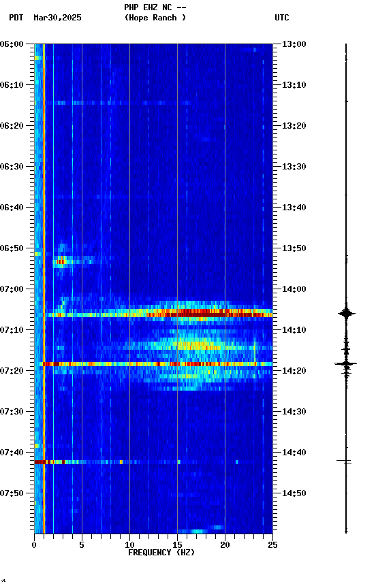The height and width of the screenshot is (588, 376).
Task: Select the 07:00 PDT time label
Action: pyautogui.click(x=12, y=289)
